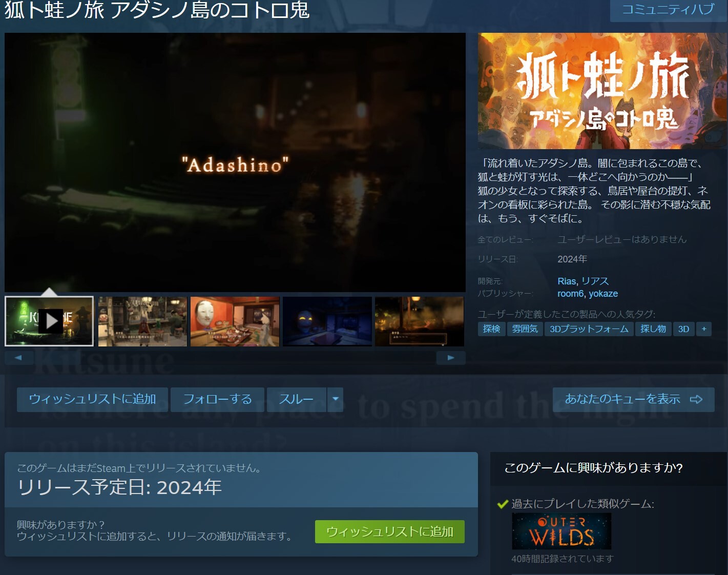Open the 探検 tag
The width and height of the screenshot is (728, 575).
click(x=491, y=329)
